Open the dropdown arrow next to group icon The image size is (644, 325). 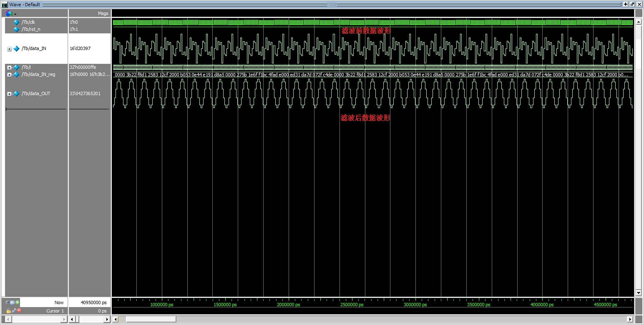coord(15,13)
